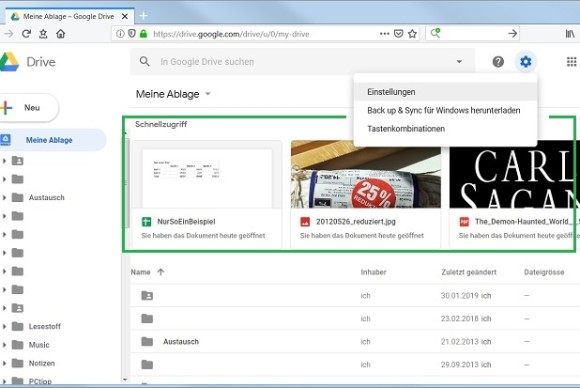Expand the Austausch folder in sidebar

tap(4, 198)
